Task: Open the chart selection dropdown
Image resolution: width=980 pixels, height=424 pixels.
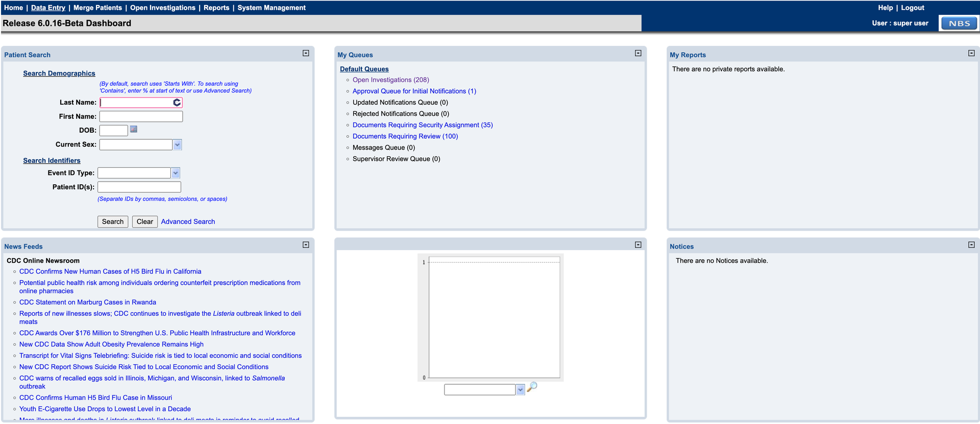Action: pos(520,390)
